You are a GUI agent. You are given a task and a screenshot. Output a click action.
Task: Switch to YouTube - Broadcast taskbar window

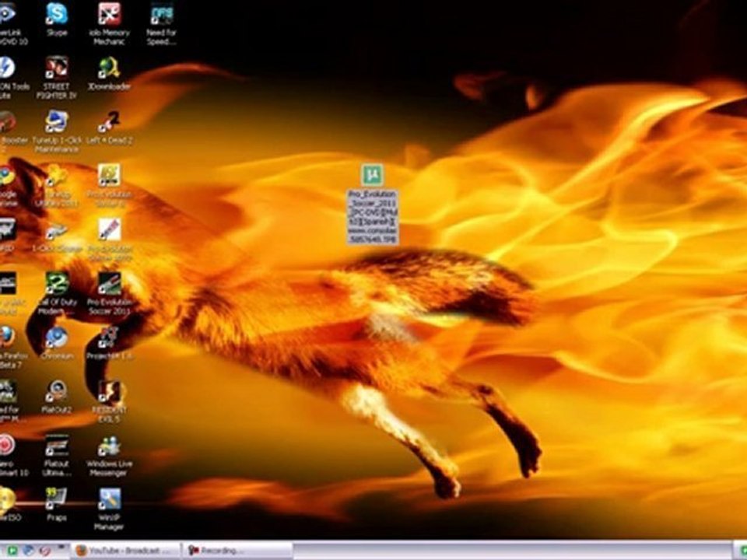(126, 551)
